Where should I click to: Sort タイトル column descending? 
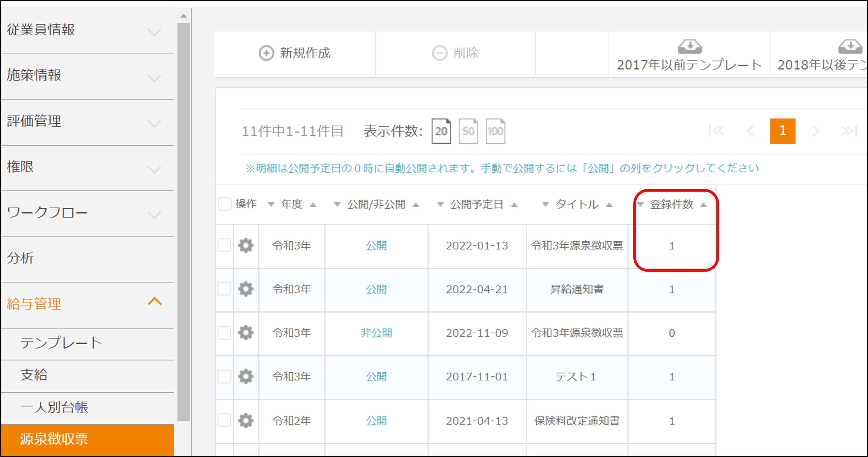(545, 205)
